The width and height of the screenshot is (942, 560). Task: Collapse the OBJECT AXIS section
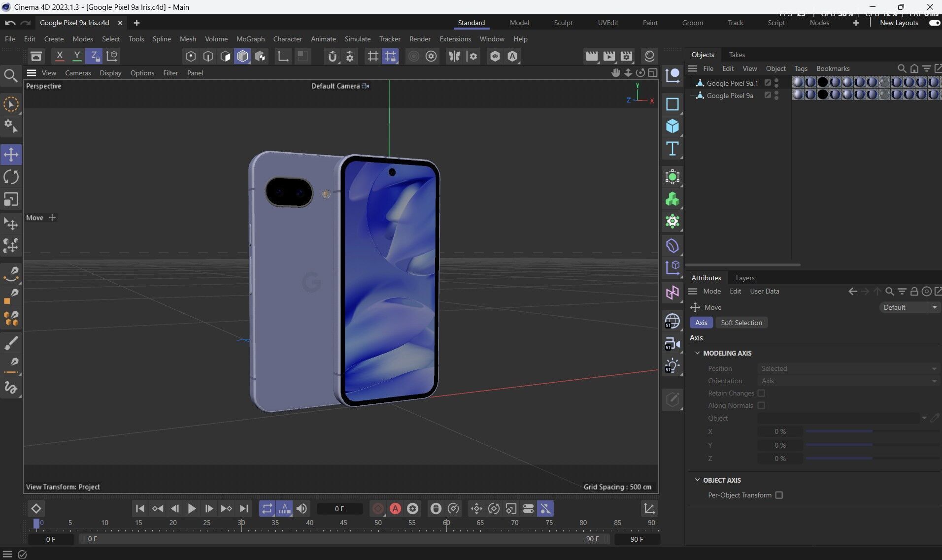(x=697, y=480)
